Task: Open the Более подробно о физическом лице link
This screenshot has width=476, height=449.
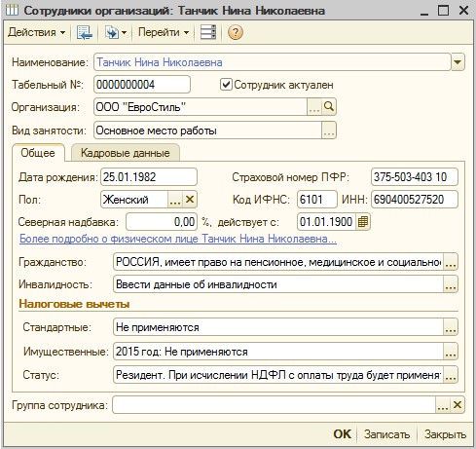Action: pyautogui.click(x=178, y=239)
